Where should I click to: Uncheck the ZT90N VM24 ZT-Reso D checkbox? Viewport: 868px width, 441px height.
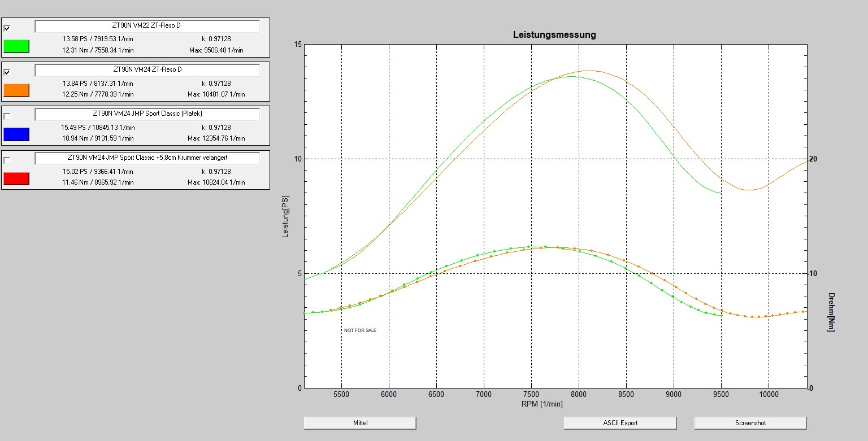click(7, 72)
